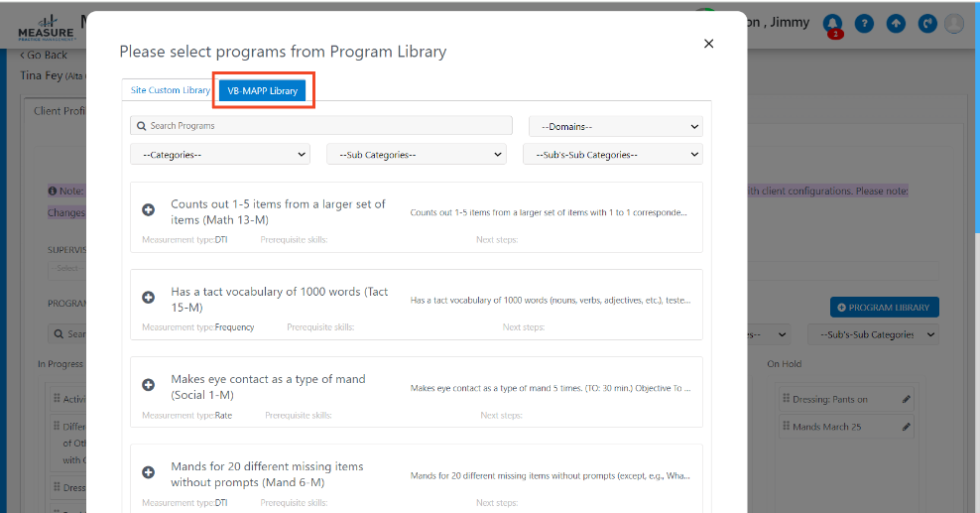Edit the Dressing: Pants on program

907,399
